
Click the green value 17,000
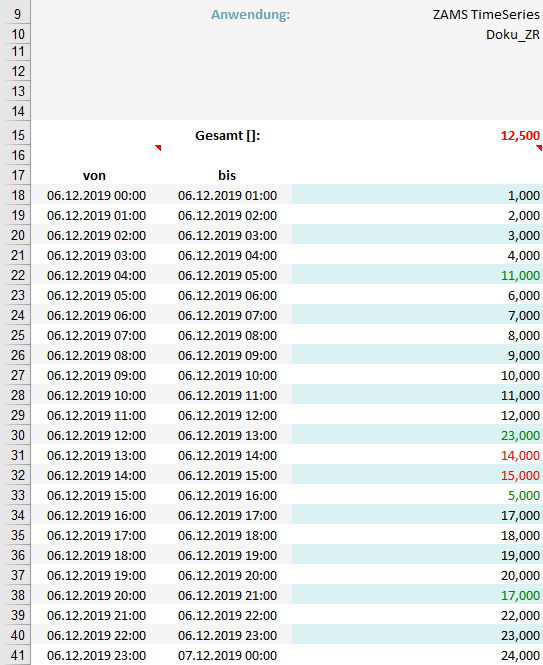(x=520, y=595)
